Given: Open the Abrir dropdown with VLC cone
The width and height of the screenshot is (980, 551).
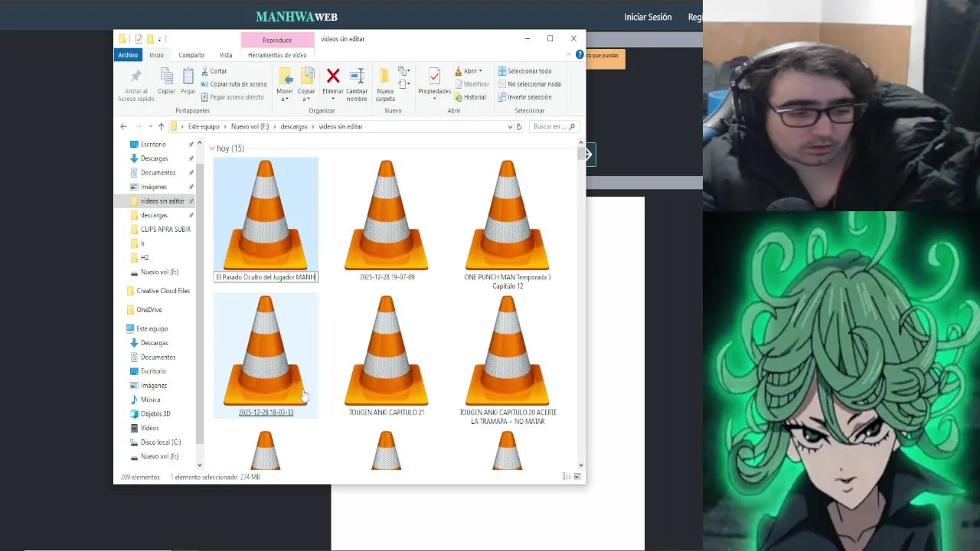Looking at the screenshot, I should tap(469, 71).
